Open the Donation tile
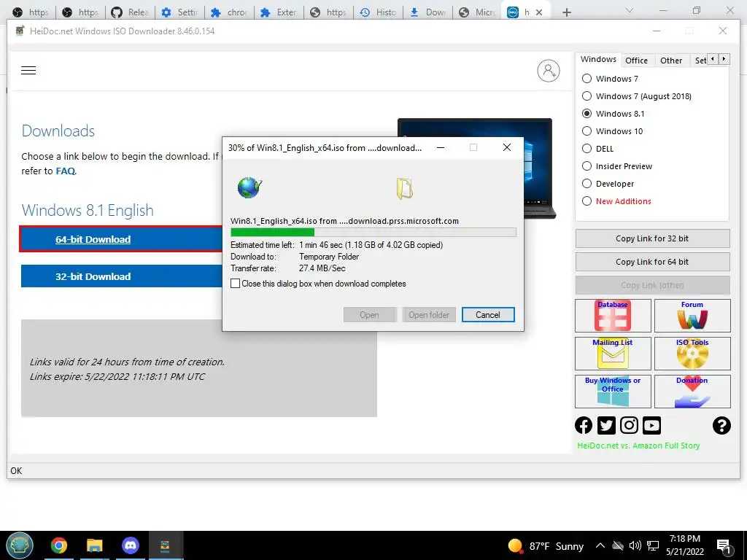Viewport: 747px width, 560px height. coord(692,392)
